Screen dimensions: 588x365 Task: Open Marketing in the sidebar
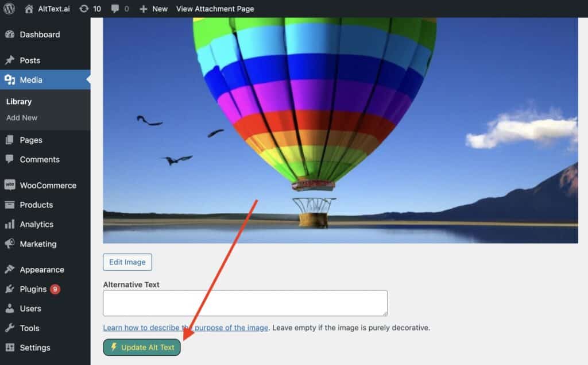tap(38, 244)
